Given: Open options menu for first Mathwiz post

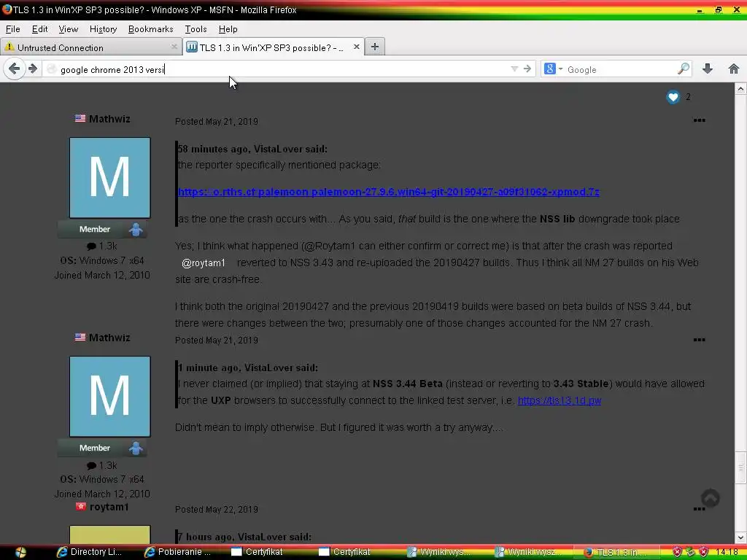Looking at the screenshot, I should tap(699, 120).
